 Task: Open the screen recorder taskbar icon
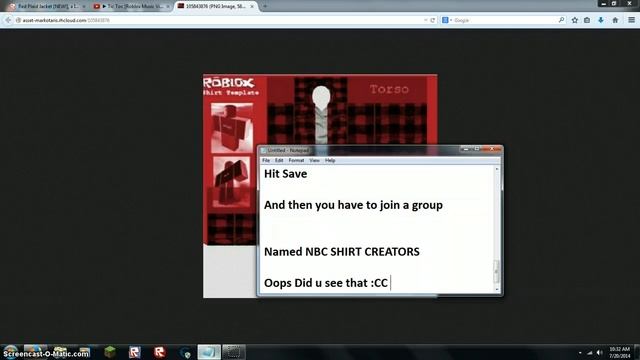tap(234, 352)
